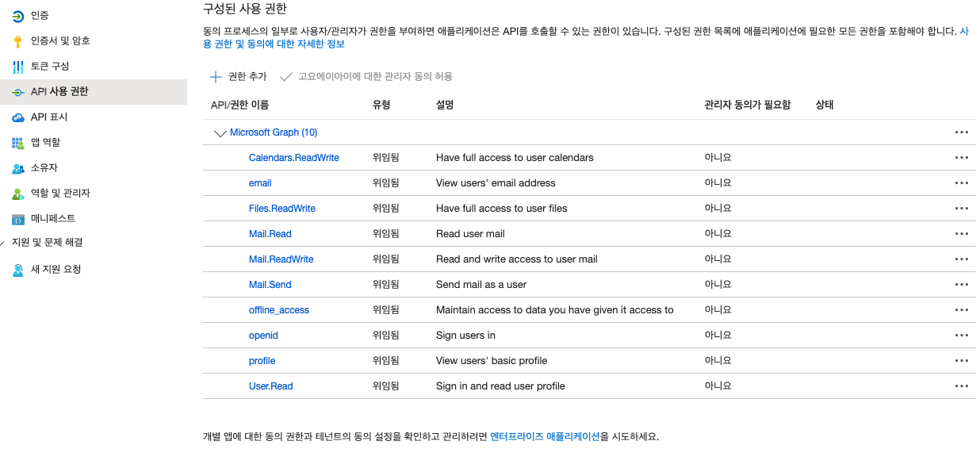Screen dimensions: 980x472
Task: Click the 인증 sidebar icon
Action: point(17,15)
